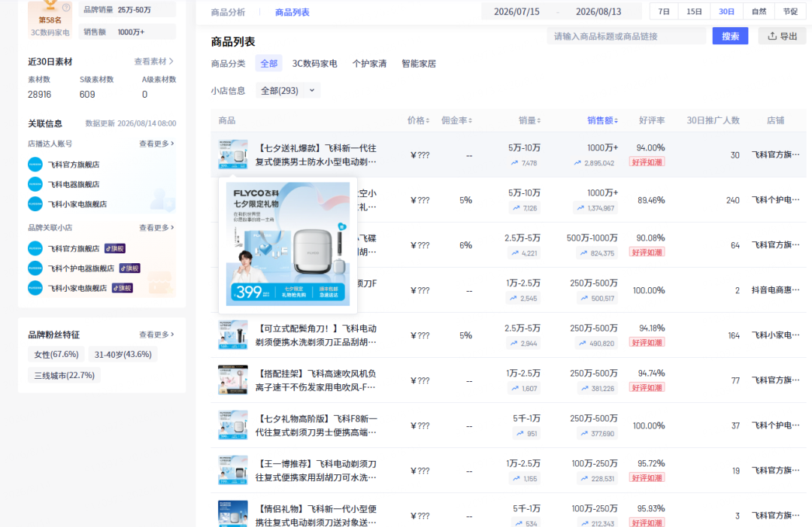812x527 pixels.
Task: Click 好评如潮 tag in 90.08% row
Action: (647, 252)
